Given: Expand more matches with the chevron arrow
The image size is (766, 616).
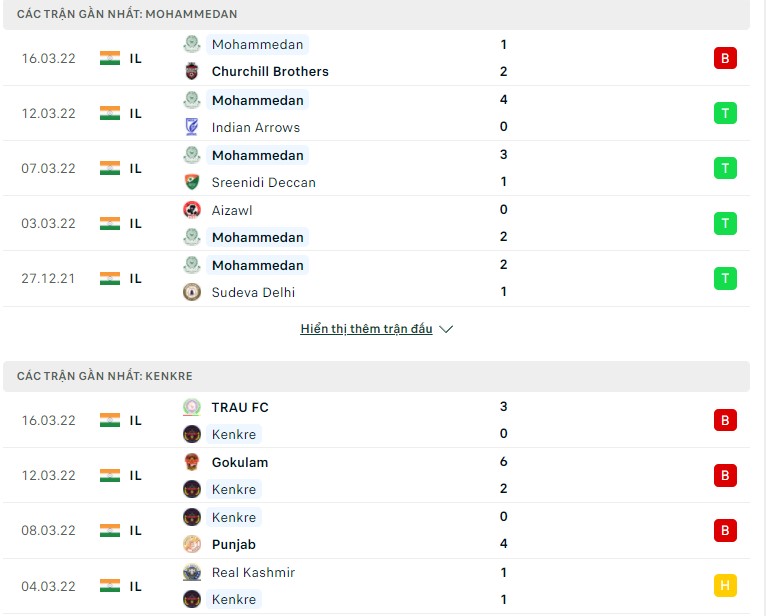Looking at the screenshot, I should point(446,329).
